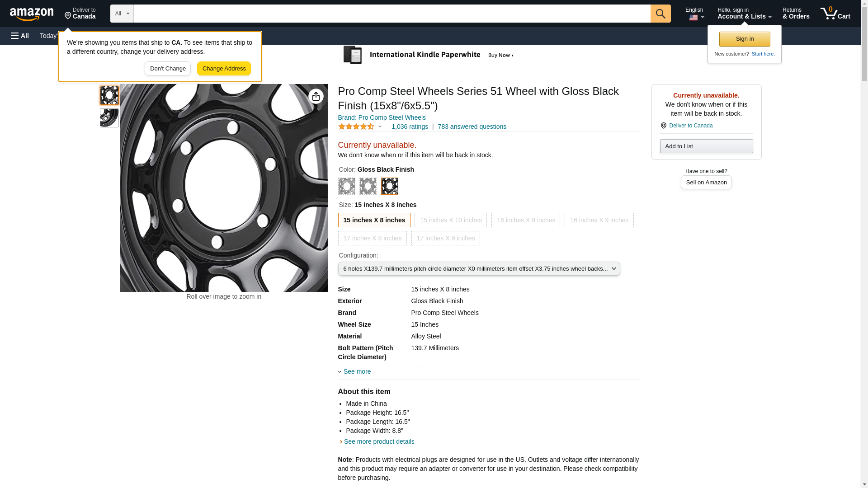Open Account & Lists menu
The image size is (868, 488).
pyautogui.click(x=744, y=14)
